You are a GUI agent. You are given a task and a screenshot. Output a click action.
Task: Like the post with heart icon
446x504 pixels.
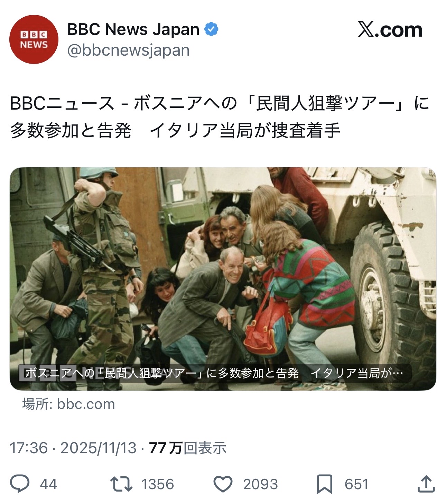point(223,484)
